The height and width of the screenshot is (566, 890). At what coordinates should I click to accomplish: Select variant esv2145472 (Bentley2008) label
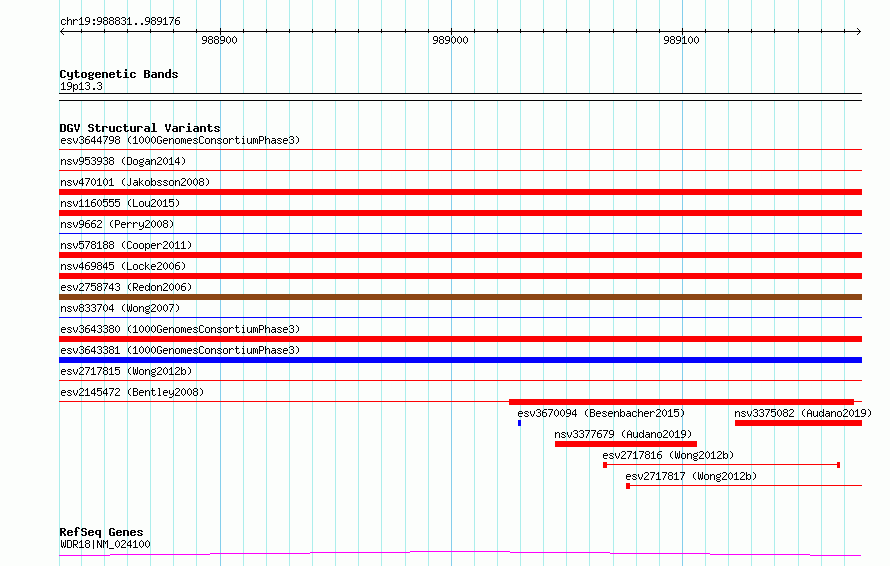click(132, 392)
